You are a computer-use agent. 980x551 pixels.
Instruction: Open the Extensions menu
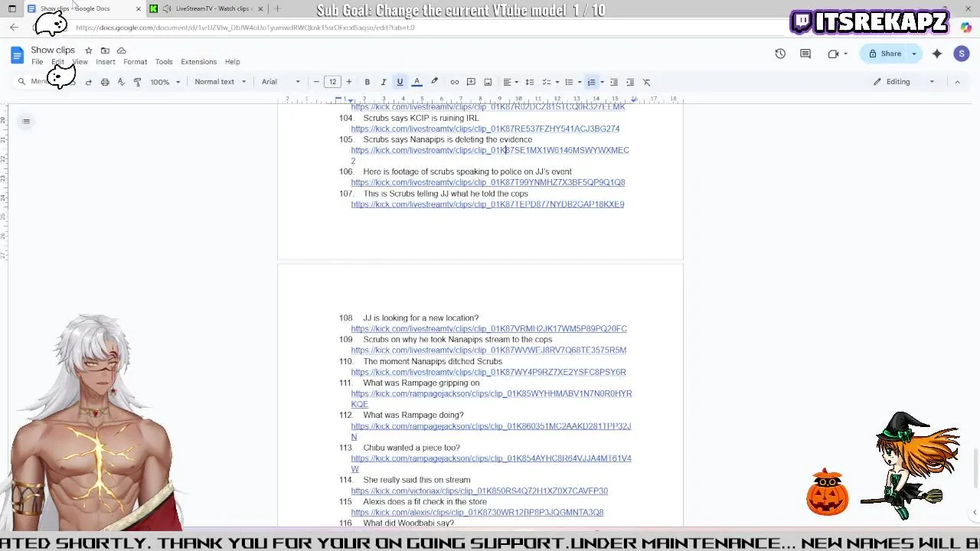[x=199, y=62]
